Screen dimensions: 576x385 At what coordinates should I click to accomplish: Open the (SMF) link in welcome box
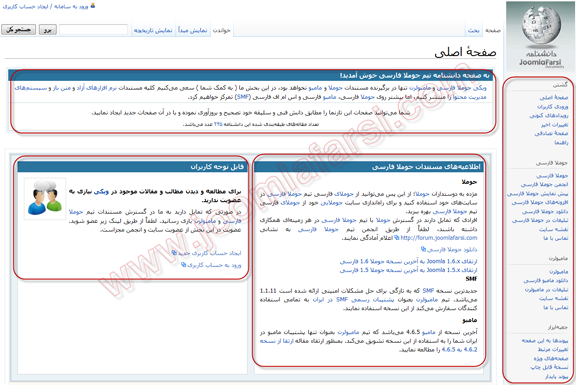tap(243, 97)
